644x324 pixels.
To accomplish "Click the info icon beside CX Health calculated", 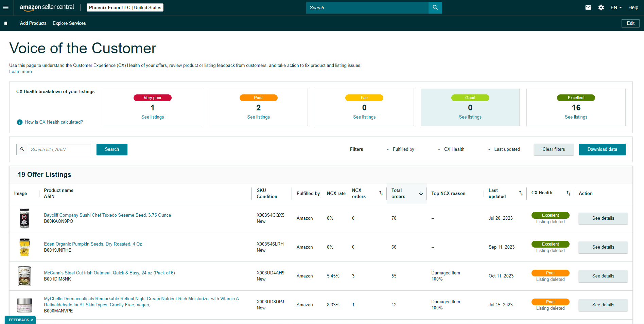I will pyautogui.click(x=20, y=122).
